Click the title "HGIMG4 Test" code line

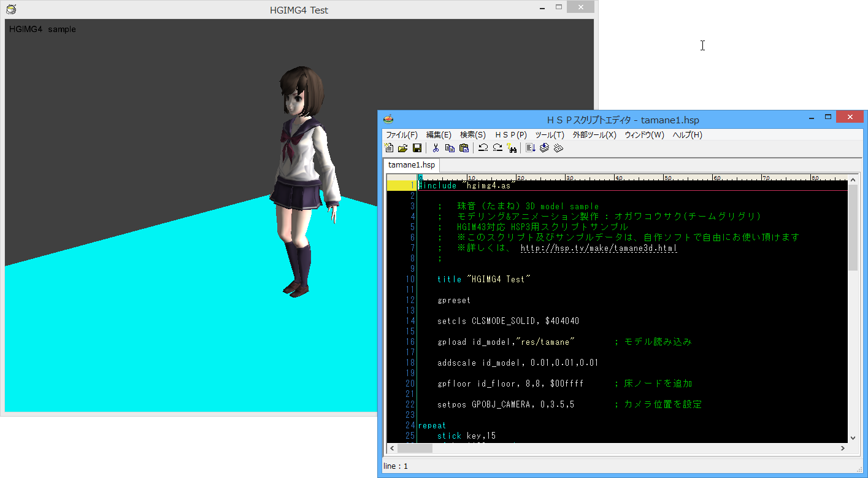tap(483, 279)
